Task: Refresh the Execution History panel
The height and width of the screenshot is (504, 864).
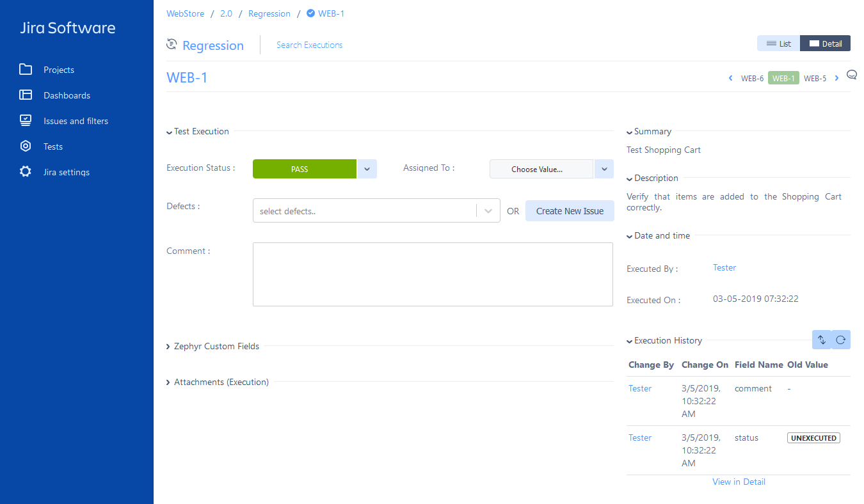Action: [840, 340]
